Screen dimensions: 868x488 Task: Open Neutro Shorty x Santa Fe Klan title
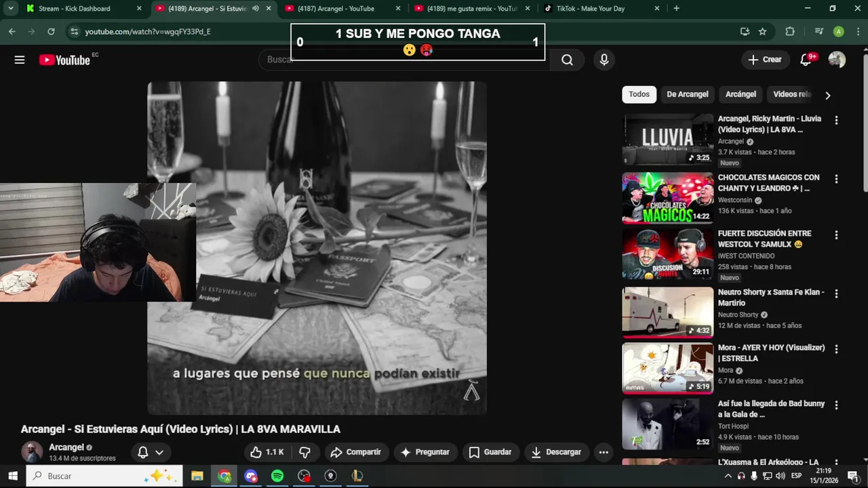(771, 298)
